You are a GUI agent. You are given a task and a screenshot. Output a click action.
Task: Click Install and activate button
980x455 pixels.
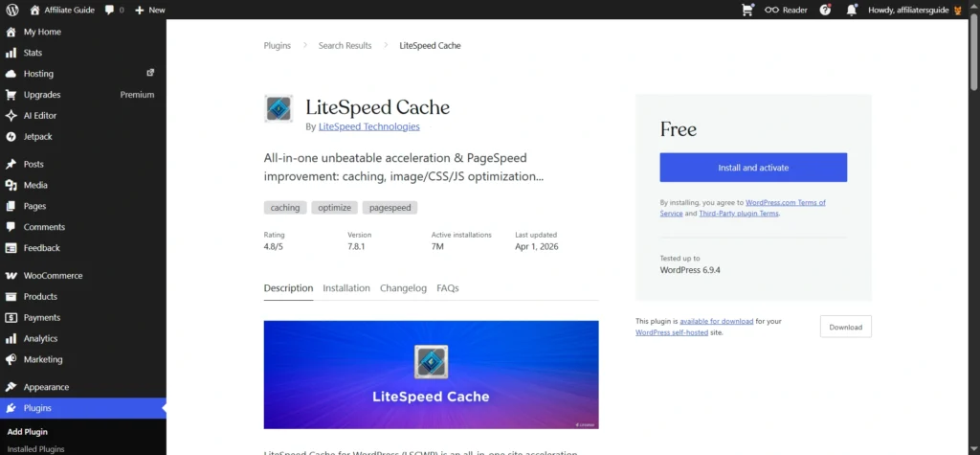click(753, 168)
